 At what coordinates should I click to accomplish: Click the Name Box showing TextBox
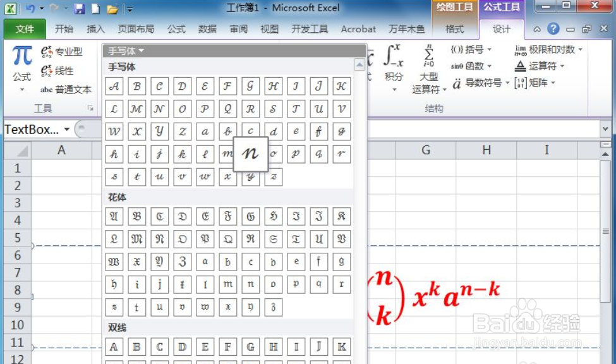click(32, 130)
